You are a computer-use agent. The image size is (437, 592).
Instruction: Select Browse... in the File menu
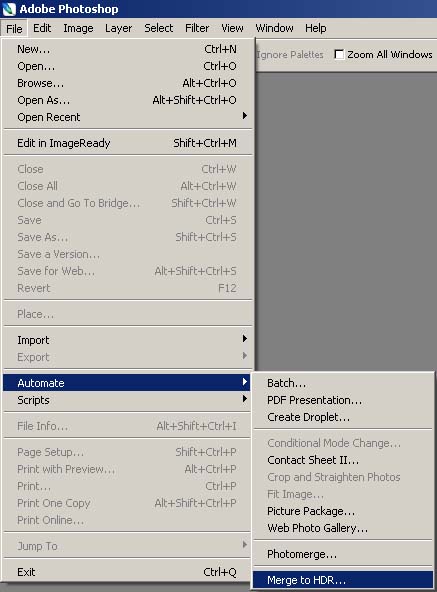pyautogui.click(x=127, y=83)
